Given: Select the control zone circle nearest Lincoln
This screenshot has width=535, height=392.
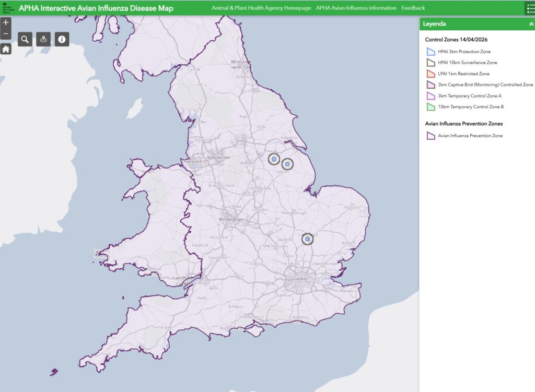Looking at the screenshot, I should pos(287,164).
